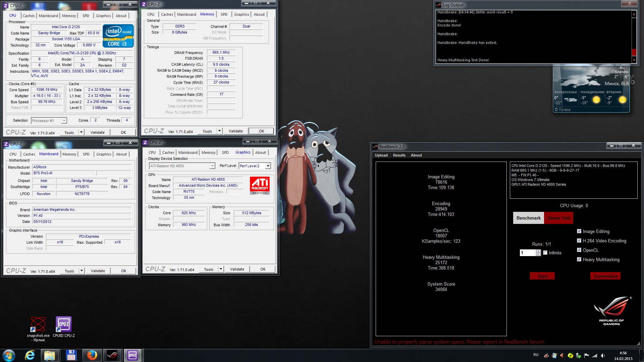Launch Firefox from the taskbar
The height and width of the screenshot is (362, 644).
pyautogui.click(x=92, y=355)
